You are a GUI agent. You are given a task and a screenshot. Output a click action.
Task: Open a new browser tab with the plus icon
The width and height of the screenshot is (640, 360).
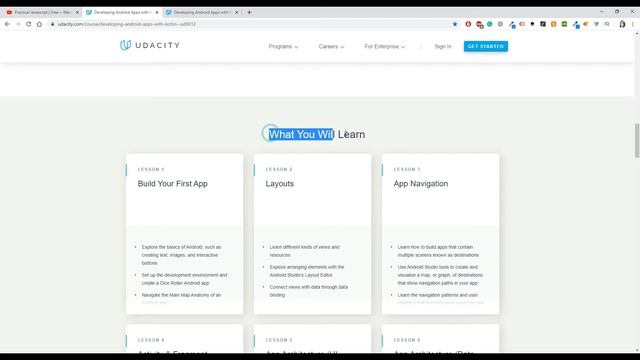point(249,12)
